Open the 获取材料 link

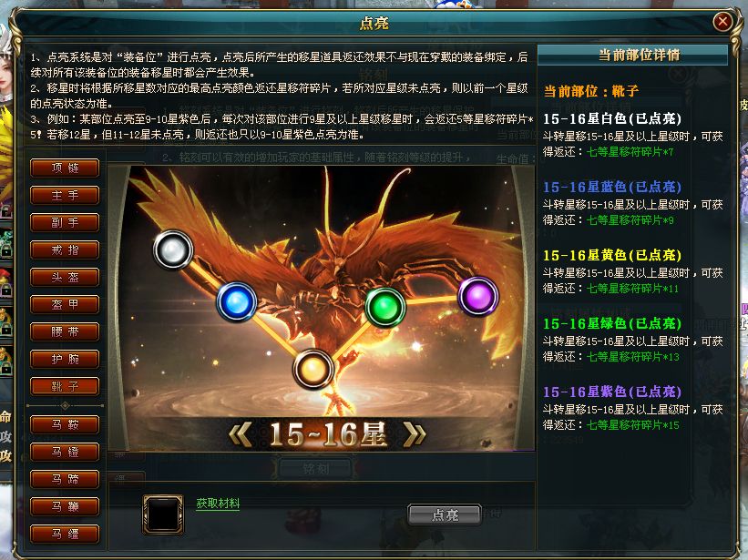[x=218, y=504]
